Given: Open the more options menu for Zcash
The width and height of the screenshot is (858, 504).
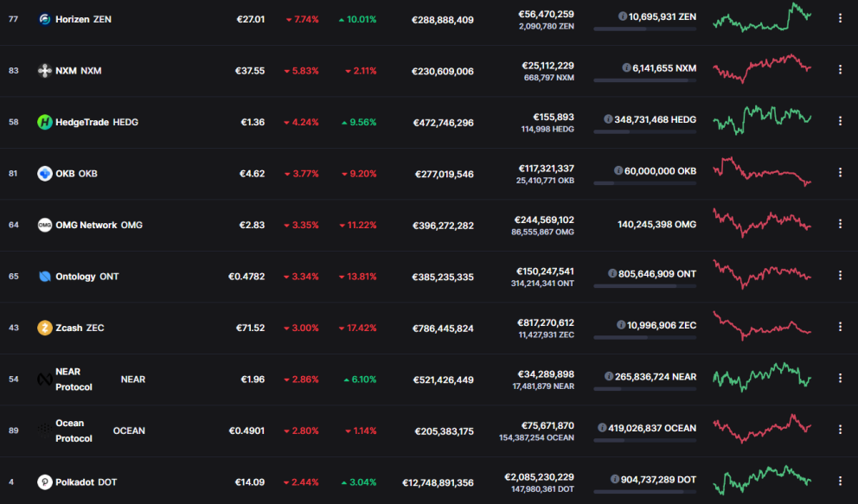Looking at the screenshot, I should click(x=840, y=326).
